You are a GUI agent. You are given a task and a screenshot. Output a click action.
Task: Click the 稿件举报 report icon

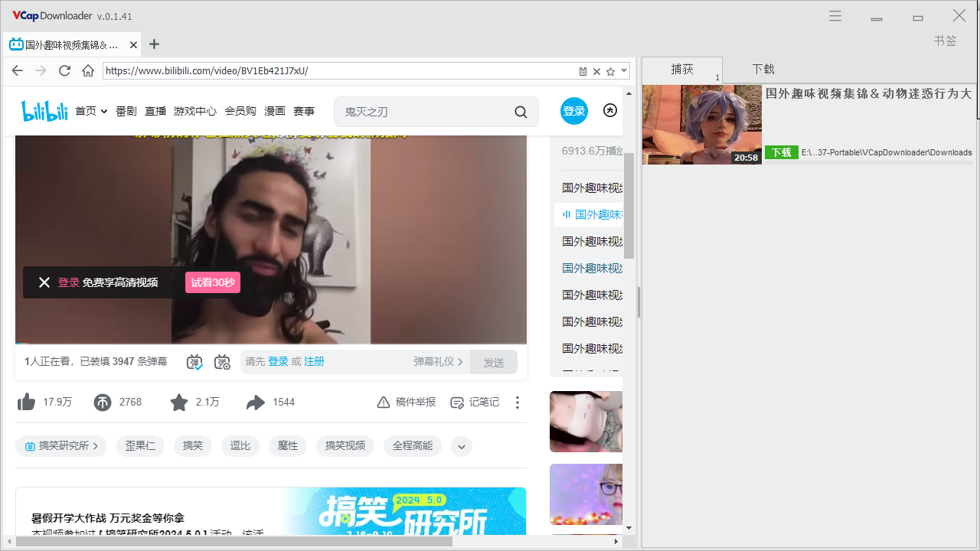tap(383, 402)
